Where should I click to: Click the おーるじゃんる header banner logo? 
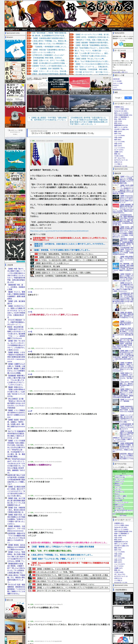point(69,14)
